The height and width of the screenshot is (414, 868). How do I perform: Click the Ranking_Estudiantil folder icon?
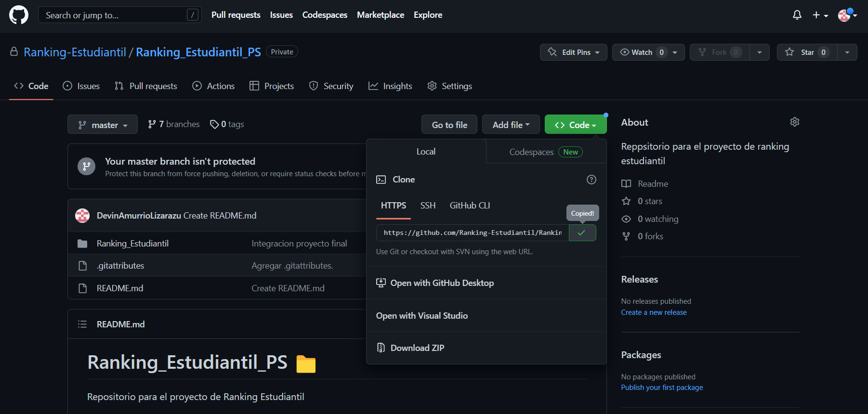[82, 244]
